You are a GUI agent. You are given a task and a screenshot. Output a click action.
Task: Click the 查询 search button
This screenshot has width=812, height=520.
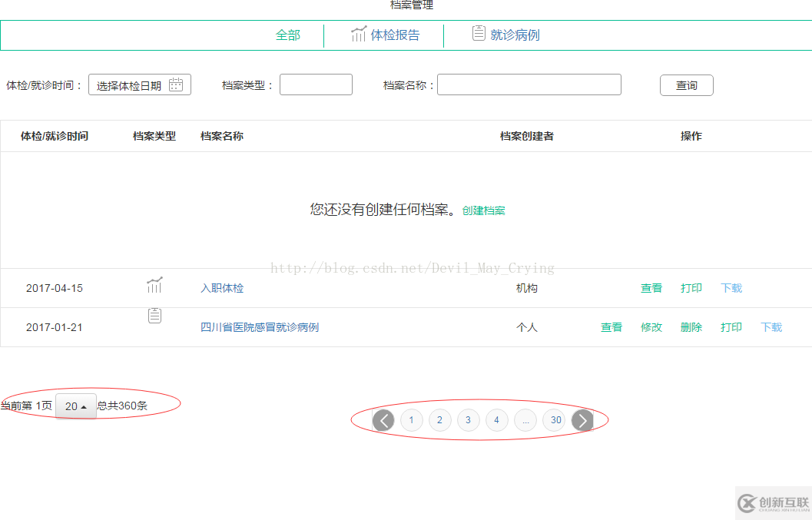686,85
